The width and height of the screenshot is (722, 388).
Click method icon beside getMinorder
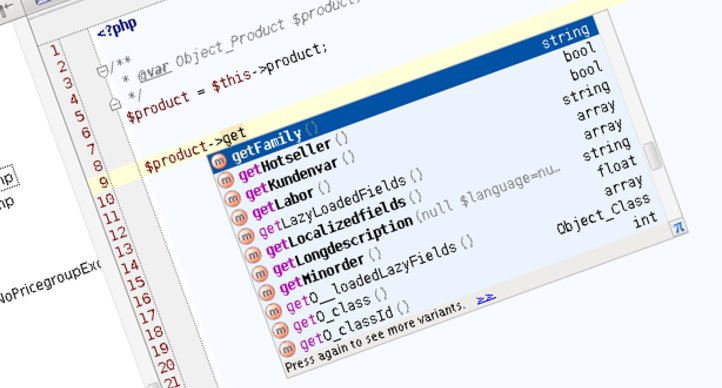(x=266, y=292)
